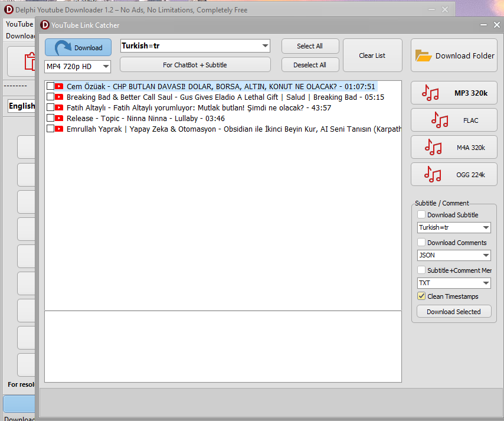Click YouTube icon of Breaking Bad row

click(x=59, y=97)
